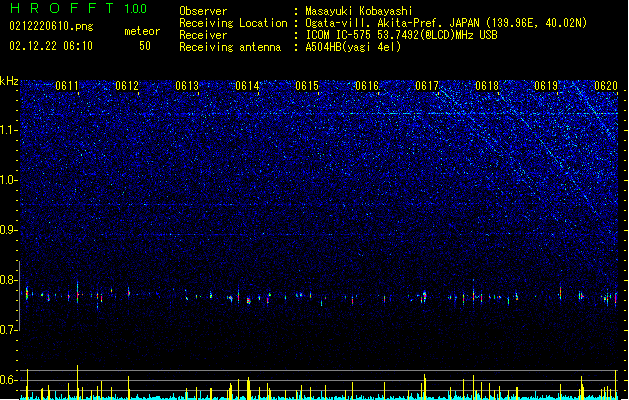This screenshot has height=400, width=629.
Task: Click the date stamp 02.12.22 06:10
Action: pyautogui.click(x=51, y=46)
